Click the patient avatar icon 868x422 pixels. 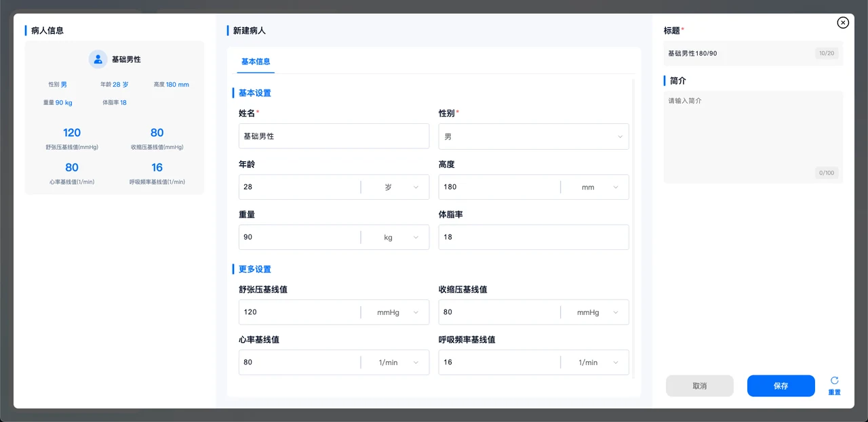click(98, 59)
